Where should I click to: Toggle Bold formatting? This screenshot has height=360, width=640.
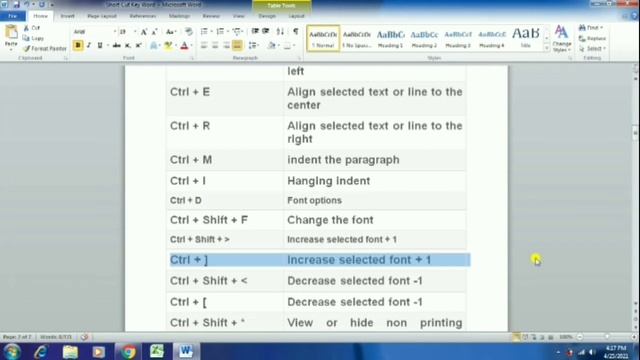click(78, 45)
